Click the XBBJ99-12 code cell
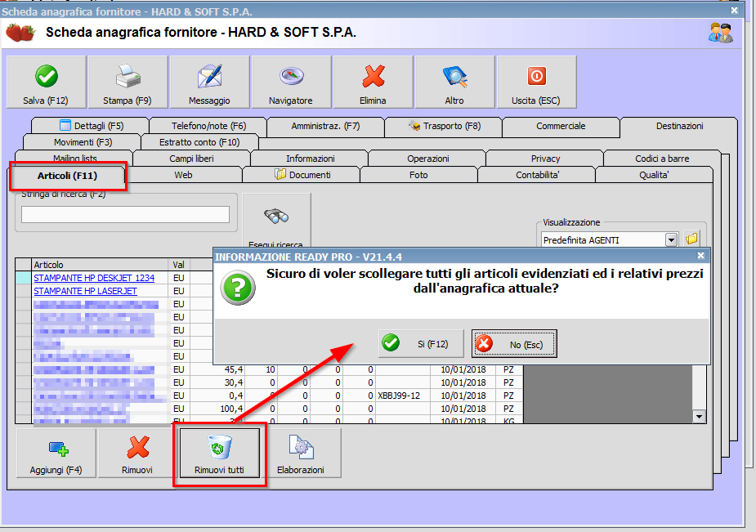This screenshot has height=532, width=756. [x=403, y=396]
